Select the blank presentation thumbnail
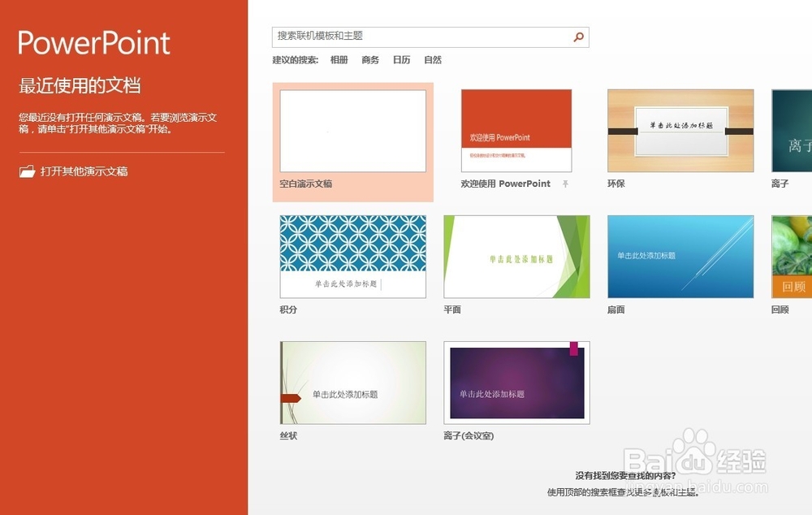 pyautogui.click(x=352, y=131)
